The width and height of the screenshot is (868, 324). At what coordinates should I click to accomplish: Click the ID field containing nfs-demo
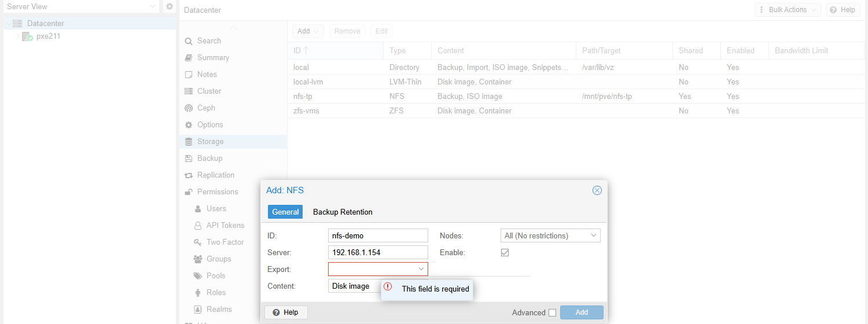click(378, 235)
